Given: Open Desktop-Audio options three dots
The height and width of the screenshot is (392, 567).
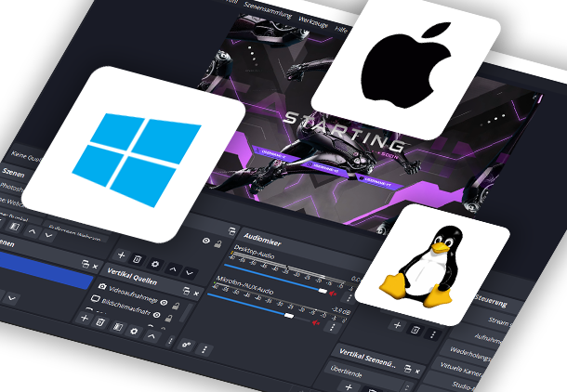Looking at the screenshot, I should click(349, 298).
